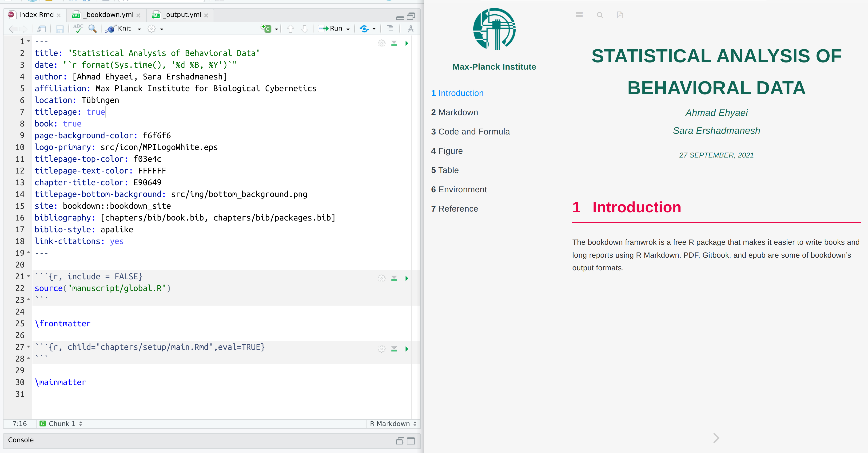Knit the document with yarn icon
This screenshot has width=868, height=453.
[118, 29]
